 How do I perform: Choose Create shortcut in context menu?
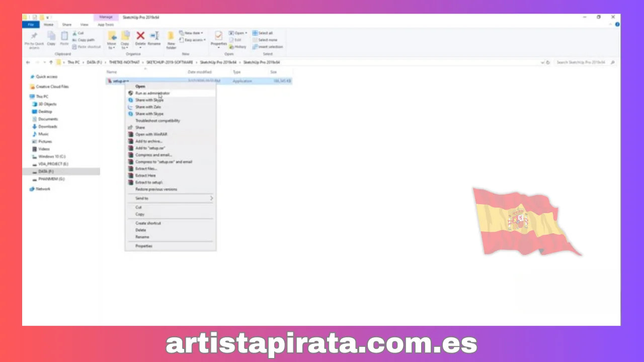click(x=170, y=223)
